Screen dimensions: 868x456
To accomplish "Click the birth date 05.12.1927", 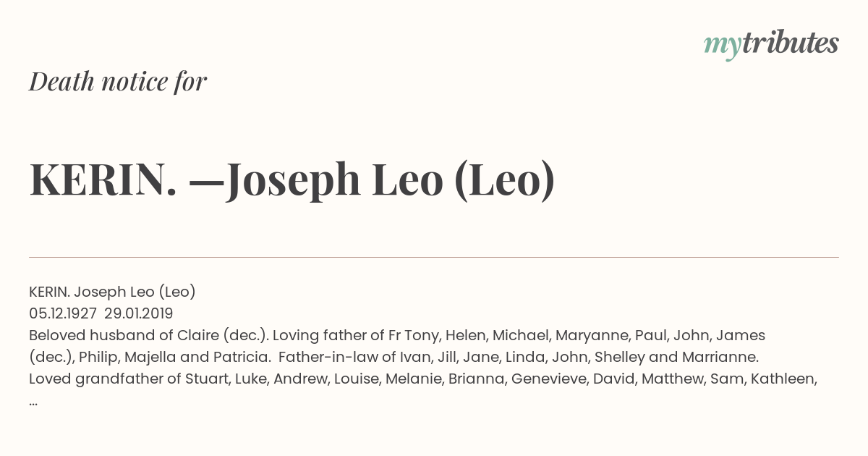I will click(x=63, y=313).
